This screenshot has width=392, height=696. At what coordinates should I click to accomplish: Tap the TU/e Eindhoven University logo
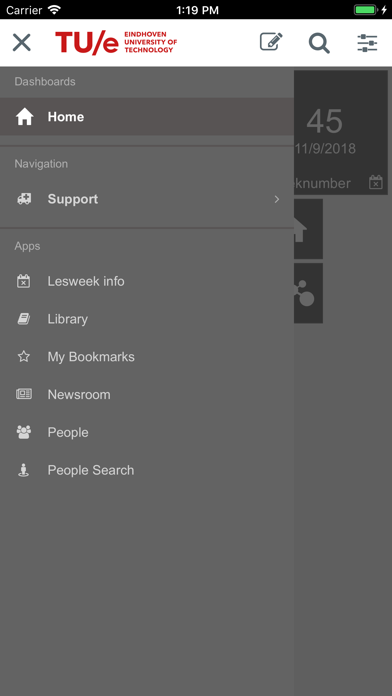point(116,43)
